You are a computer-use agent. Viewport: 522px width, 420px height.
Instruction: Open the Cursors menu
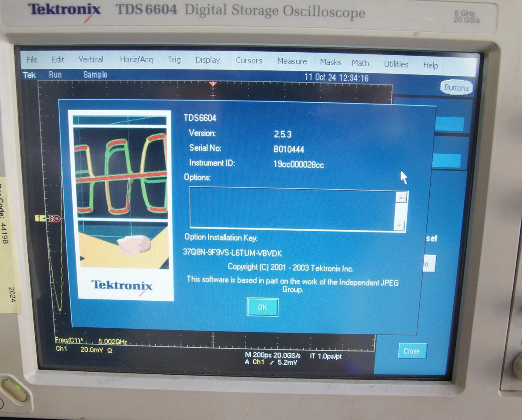click(249, 60)
